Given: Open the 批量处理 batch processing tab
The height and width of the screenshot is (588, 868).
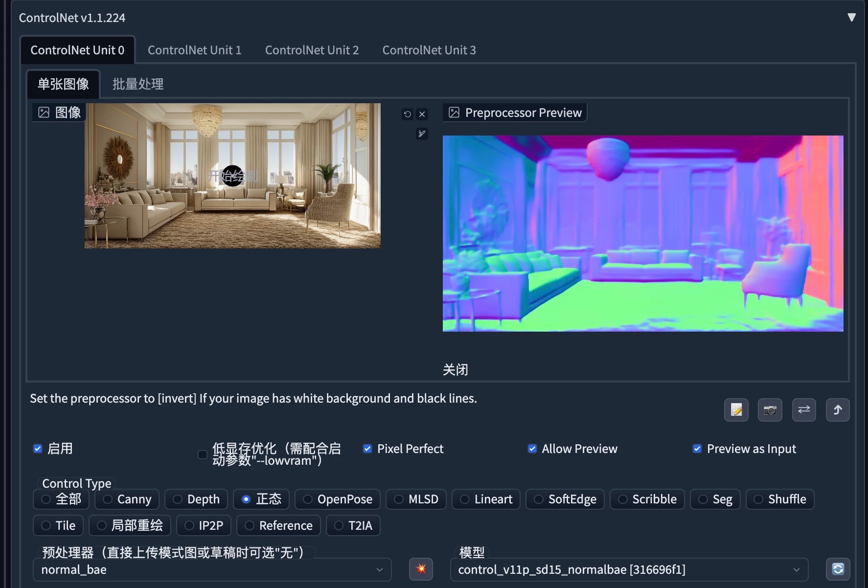Looking at the screenshot, I should point(137,84).
